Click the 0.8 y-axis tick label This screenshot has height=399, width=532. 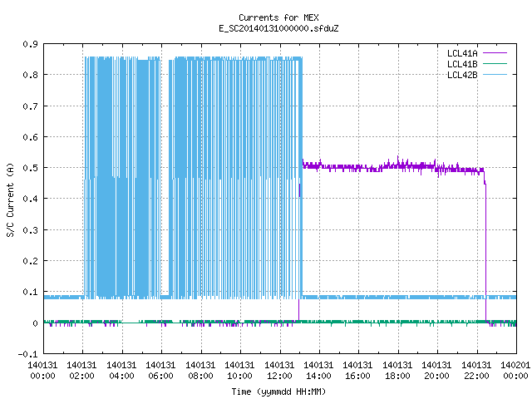click(30, 75)
